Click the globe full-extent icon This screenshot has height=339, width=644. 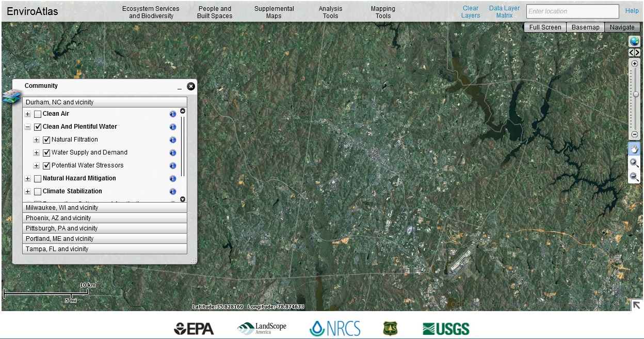point(634,41)
